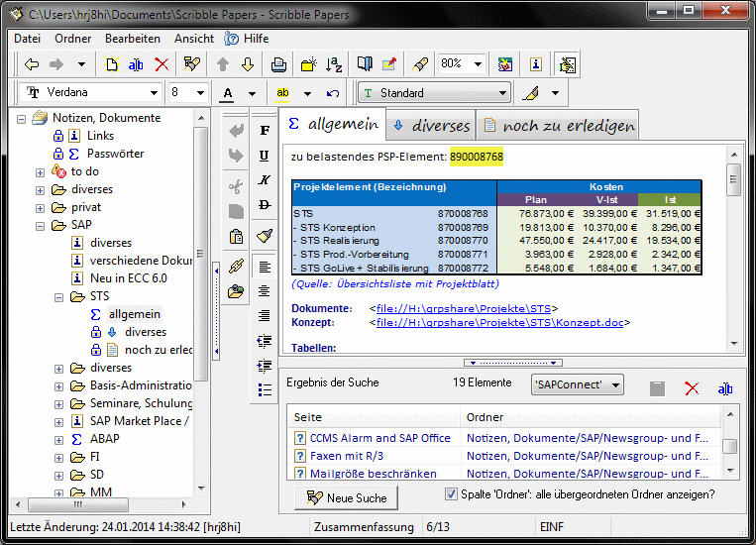Switch to the 'noch zu erledigen' tab
The width and height of the screenshot is (756, 545).
click(557, 126)
